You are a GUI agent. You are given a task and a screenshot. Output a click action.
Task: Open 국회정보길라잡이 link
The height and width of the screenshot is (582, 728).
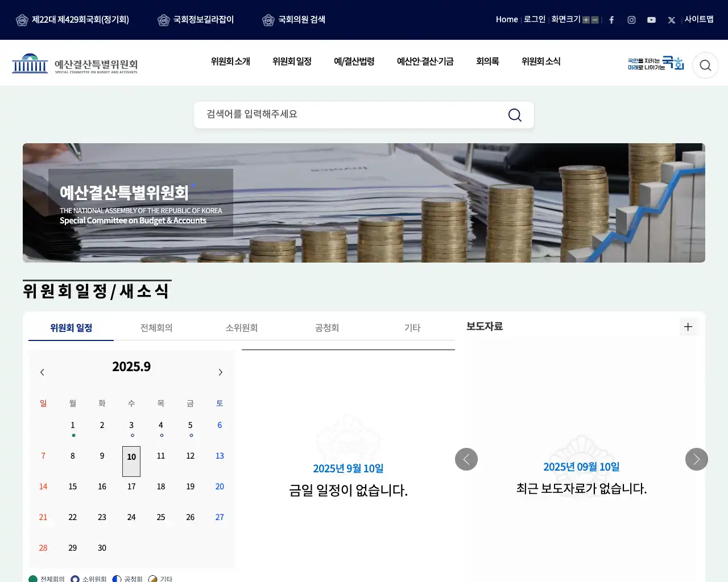[x=196, y=20]
